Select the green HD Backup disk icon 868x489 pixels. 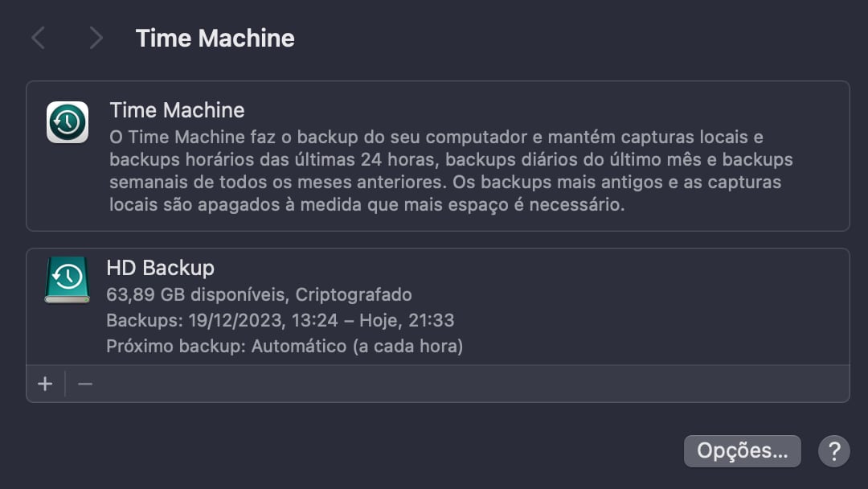[68, 280]
